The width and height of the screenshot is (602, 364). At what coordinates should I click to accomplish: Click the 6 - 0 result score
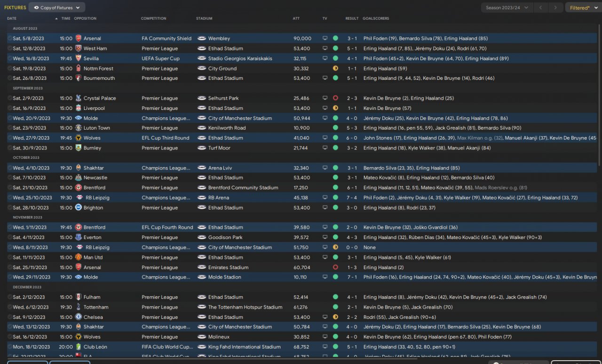coord(352,138)
